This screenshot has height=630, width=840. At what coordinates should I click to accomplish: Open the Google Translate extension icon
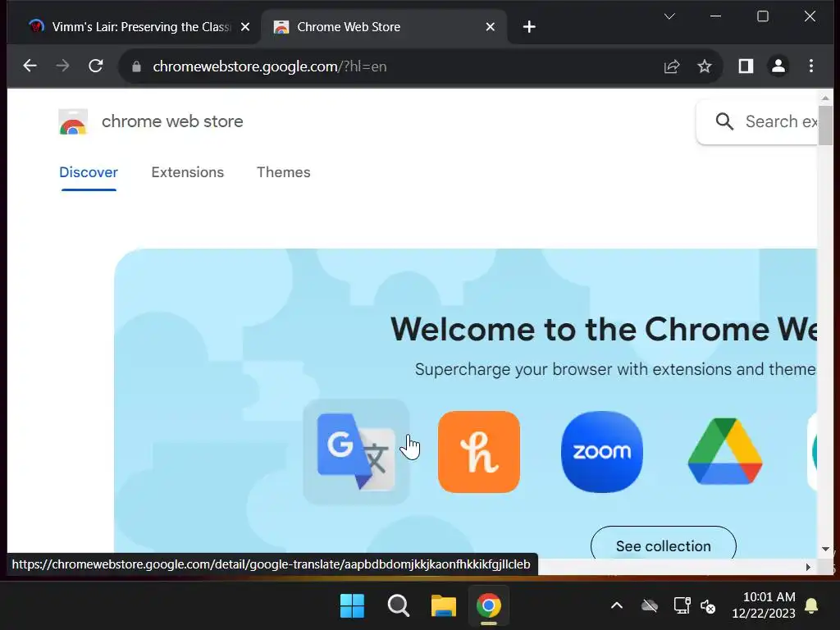tap(356, 452)
